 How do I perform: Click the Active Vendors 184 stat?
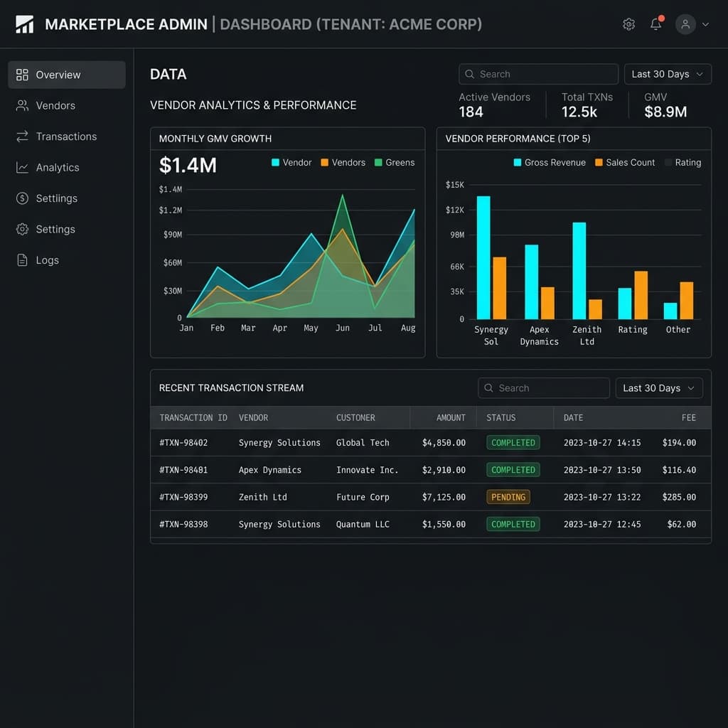pyautogui.click(x=495, y=105)
